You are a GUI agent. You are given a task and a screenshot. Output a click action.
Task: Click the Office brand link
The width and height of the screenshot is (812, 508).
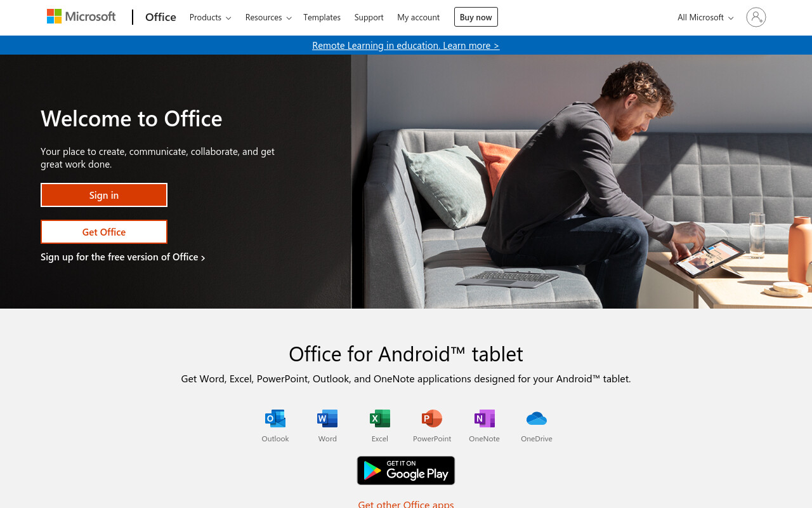[160, 17]
